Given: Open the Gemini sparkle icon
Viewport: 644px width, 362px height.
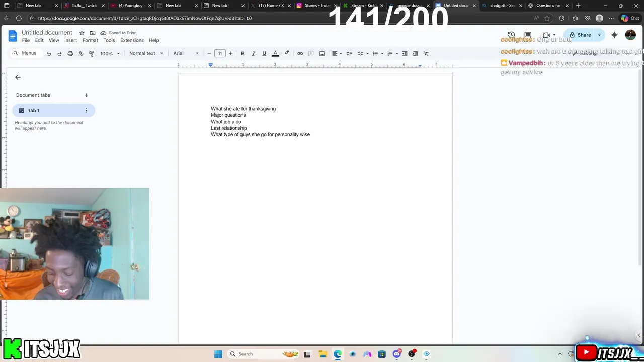Looking at the screenshot, I should point(614,35).
